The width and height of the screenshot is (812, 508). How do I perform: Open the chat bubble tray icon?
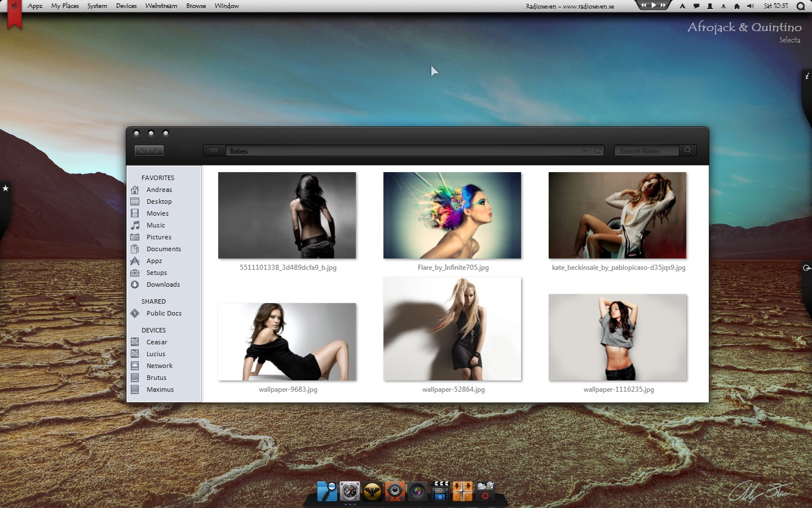click(696, 6)
